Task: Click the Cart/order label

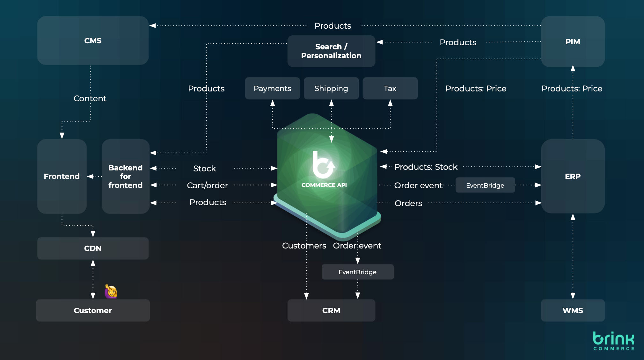Action: tap(207, 185)
